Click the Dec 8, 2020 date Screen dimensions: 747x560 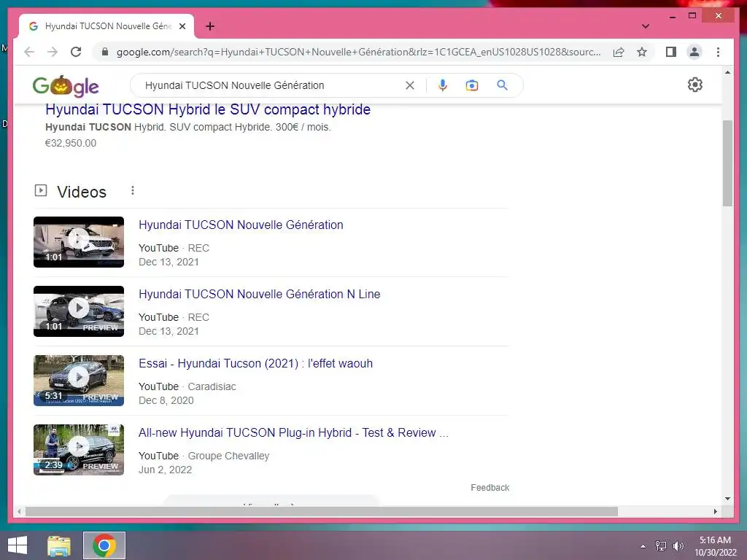click(x=166, y=400)
